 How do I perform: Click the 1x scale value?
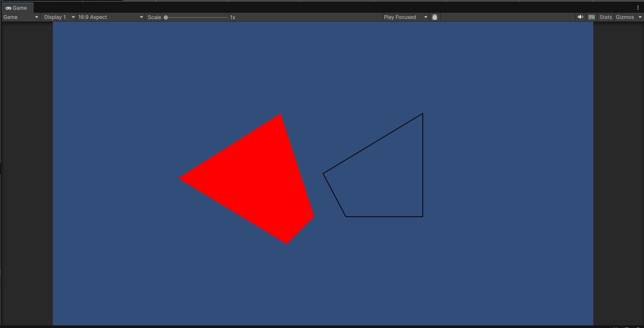[233, 17]
